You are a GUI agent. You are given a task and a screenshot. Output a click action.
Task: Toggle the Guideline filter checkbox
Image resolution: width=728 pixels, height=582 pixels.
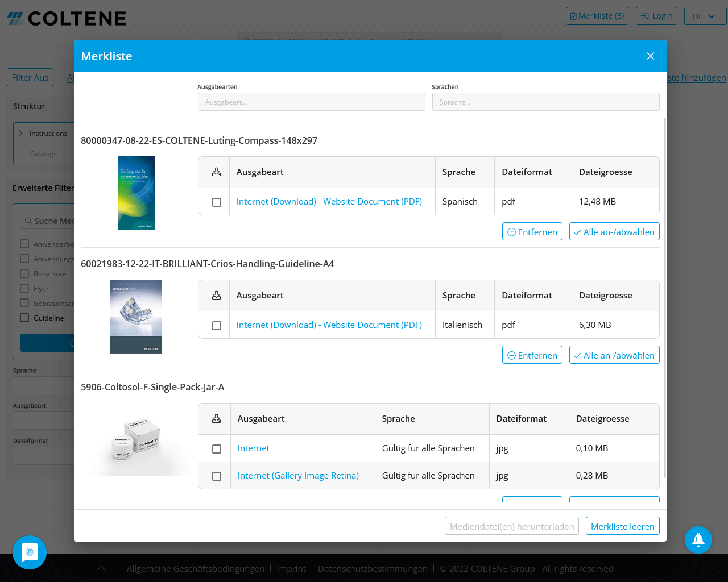24,318
